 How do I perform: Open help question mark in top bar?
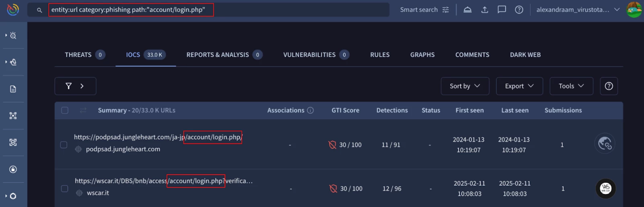(x=519, y=10)
